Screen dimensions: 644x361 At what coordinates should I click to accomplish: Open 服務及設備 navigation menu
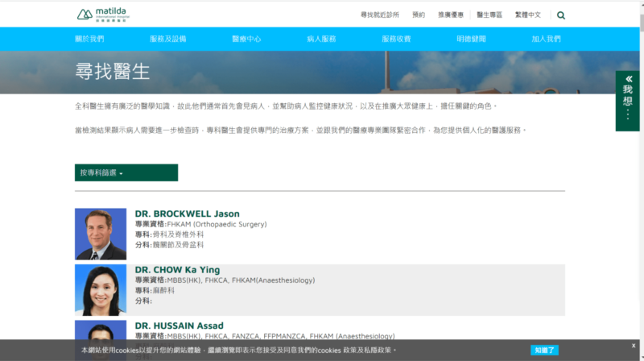(x=167, y=39)
